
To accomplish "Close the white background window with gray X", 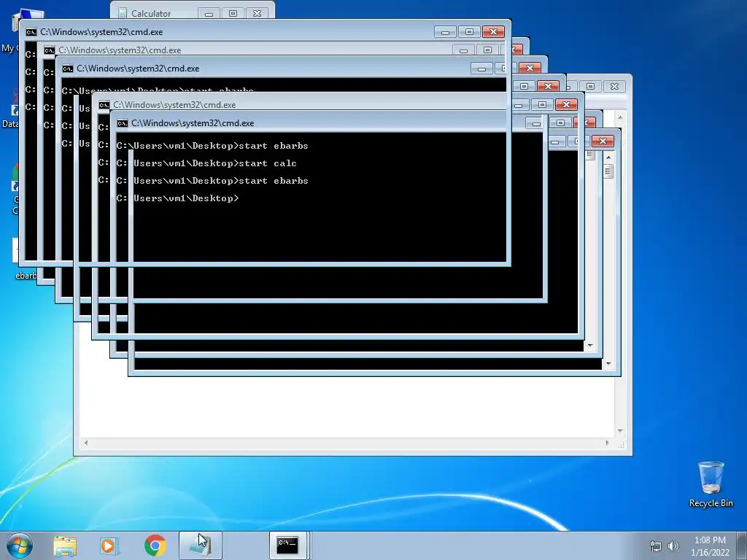I will [614, 86].
